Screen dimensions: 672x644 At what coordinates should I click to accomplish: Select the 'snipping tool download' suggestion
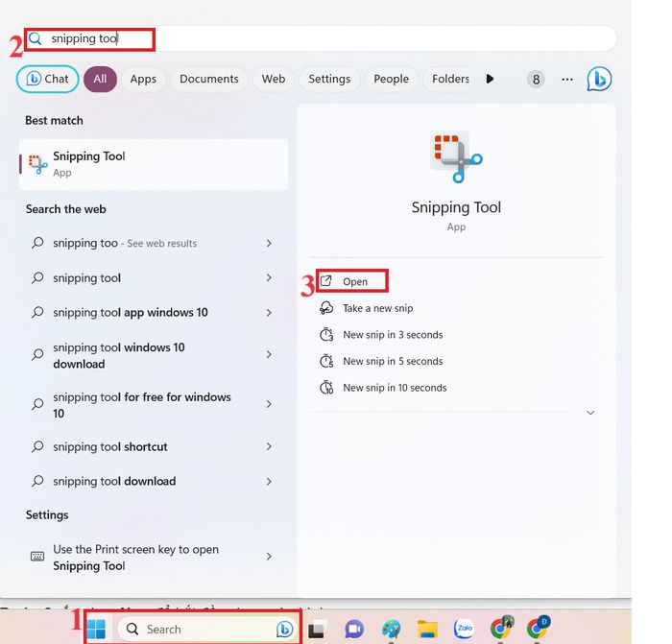[114, 482]
